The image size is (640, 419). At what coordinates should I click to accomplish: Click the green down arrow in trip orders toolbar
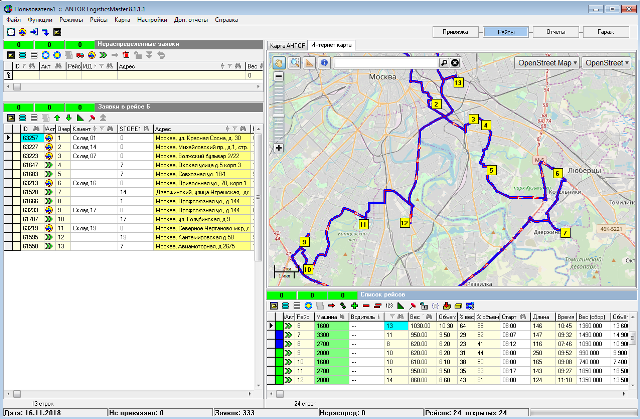69,118
